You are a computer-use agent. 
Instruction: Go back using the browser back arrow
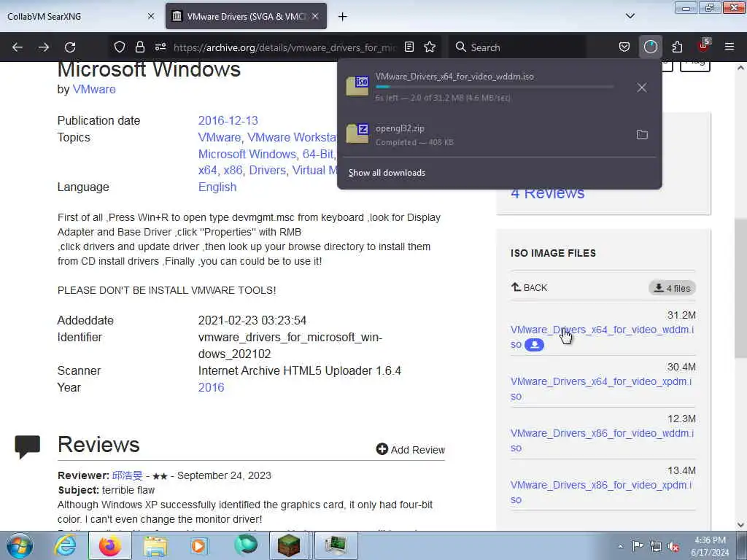pyautogui.click(x=18, y=47)
